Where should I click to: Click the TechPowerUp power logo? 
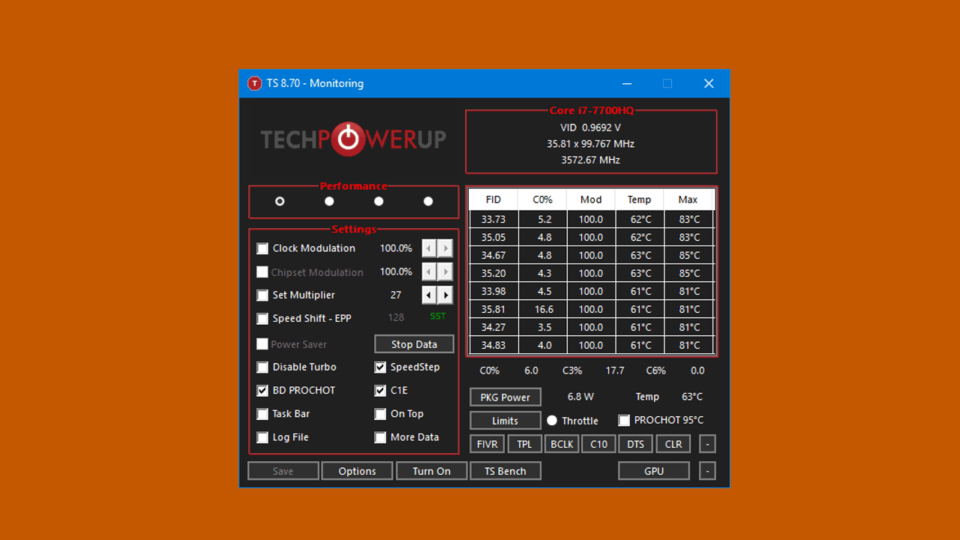click(348, 139)
